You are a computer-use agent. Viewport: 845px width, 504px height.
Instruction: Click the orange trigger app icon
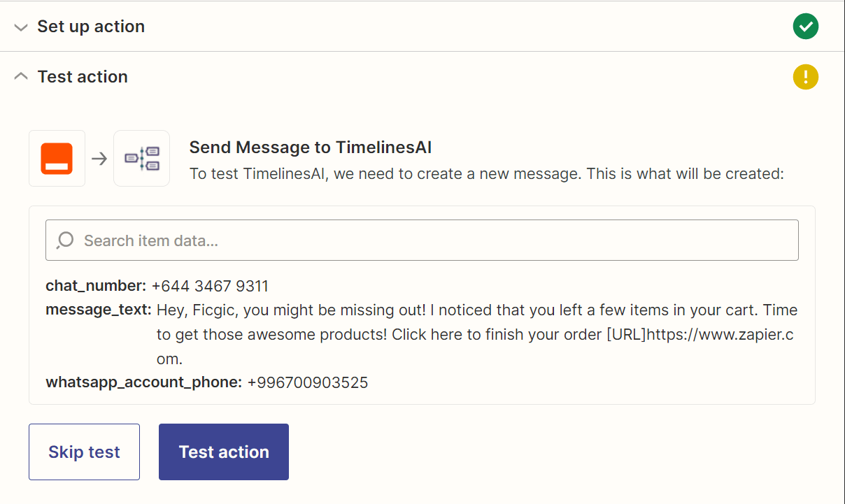(x=57, y=159)
